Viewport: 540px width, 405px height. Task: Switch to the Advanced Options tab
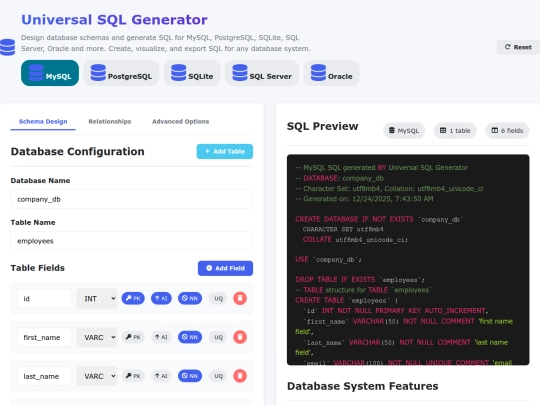pyautogui.click(x=180, y=122)
